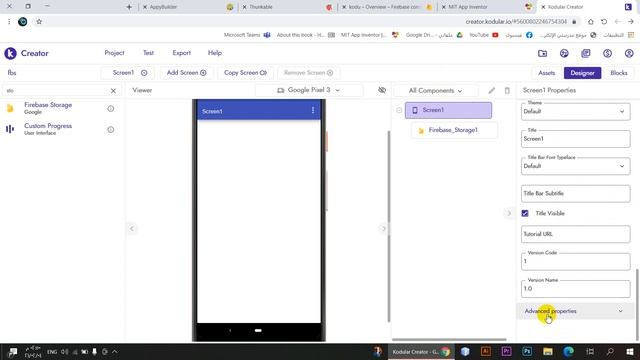Open the Theme dropdown
Image resolution: width=640 pixels, height=360 pixels.
point(576,111)
